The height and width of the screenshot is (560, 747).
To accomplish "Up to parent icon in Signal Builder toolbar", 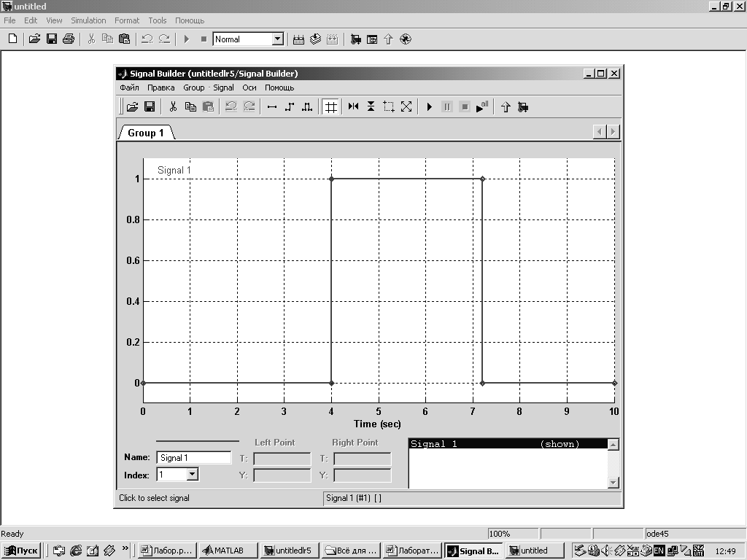I will 506,106.
